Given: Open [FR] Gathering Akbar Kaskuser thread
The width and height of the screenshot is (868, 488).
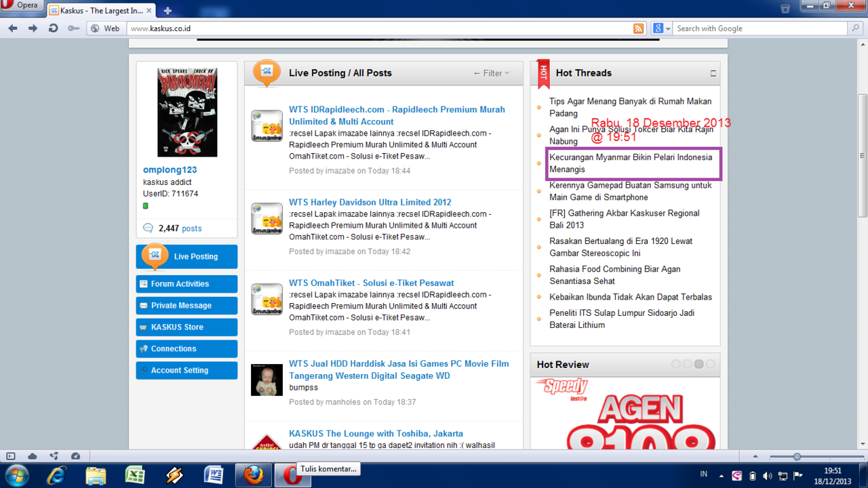Looking at the screenshot, I should [x=624, y=219].
